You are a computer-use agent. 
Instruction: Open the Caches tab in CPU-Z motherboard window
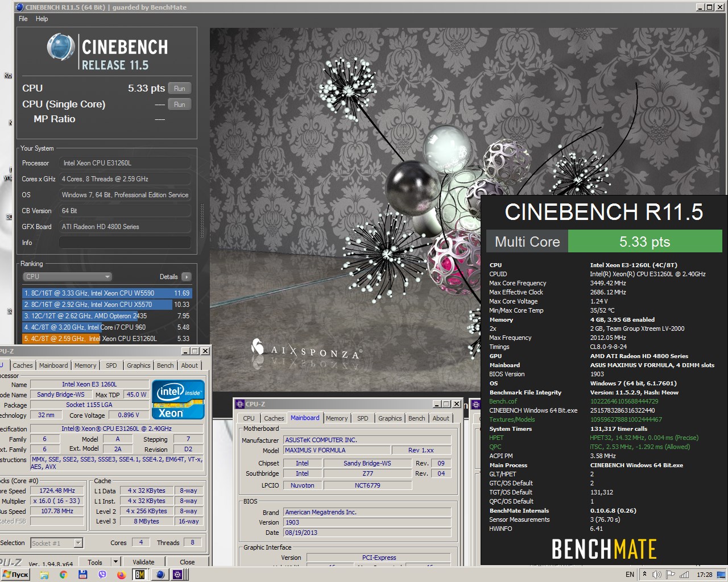[x=274, y=418]
